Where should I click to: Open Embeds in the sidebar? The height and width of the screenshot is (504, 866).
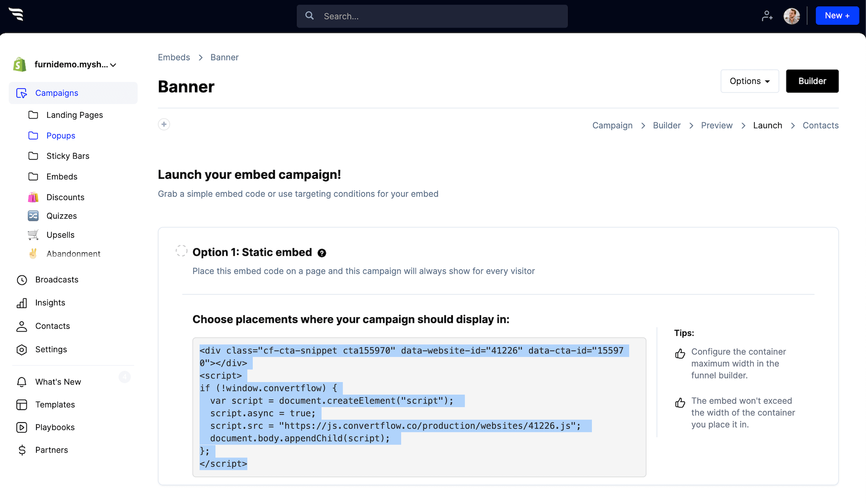point(62,177)
